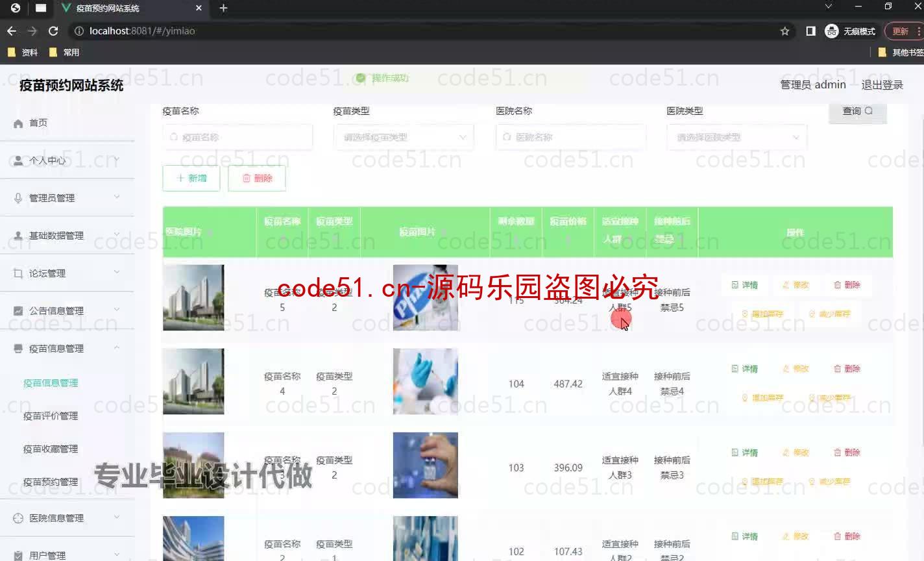Select 疫苗评价管理 submenu item
Screen dimensions: 924x561
click(x=51, y=416)
